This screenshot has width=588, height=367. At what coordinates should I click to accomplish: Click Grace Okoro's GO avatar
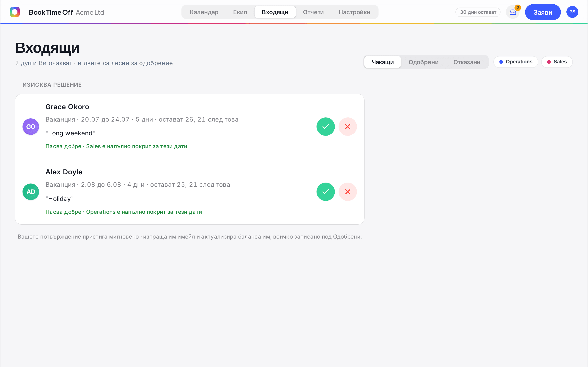click(31, 126)
